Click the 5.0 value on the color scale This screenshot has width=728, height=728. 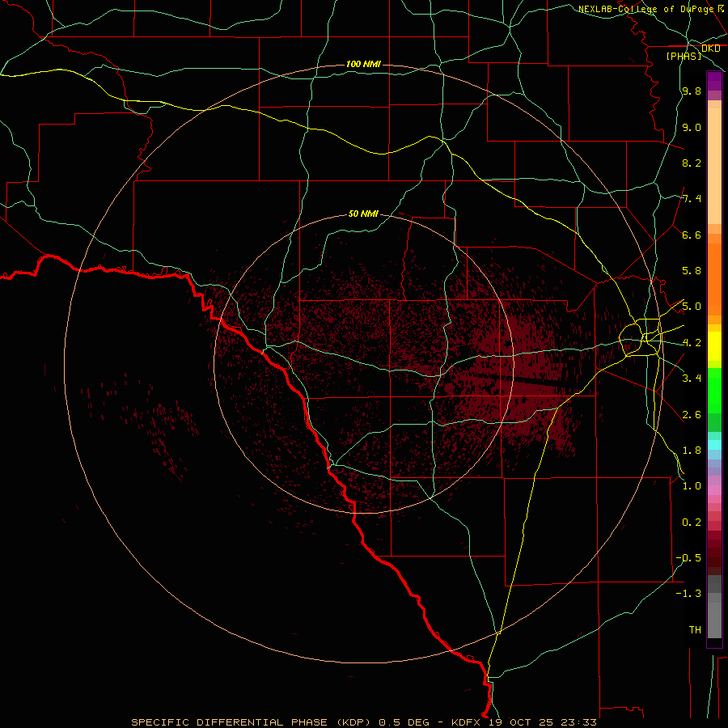(x=692, y=307)
